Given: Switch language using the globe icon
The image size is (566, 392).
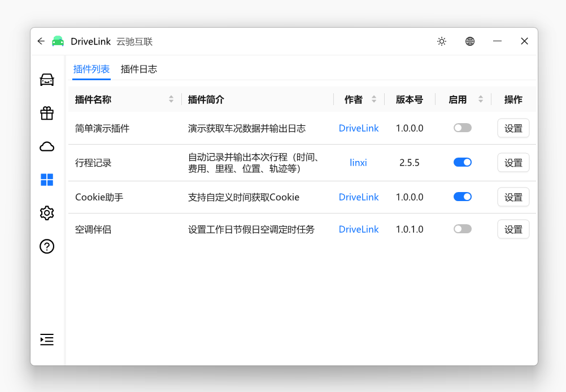Looking at the screenshot, I should coord(469,41).
